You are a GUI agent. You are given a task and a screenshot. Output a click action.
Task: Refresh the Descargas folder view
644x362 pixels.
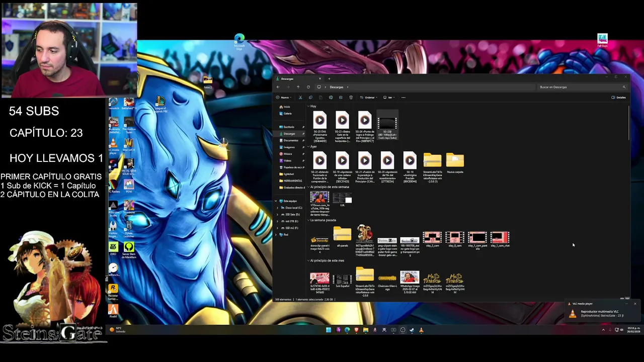[308, 87]
